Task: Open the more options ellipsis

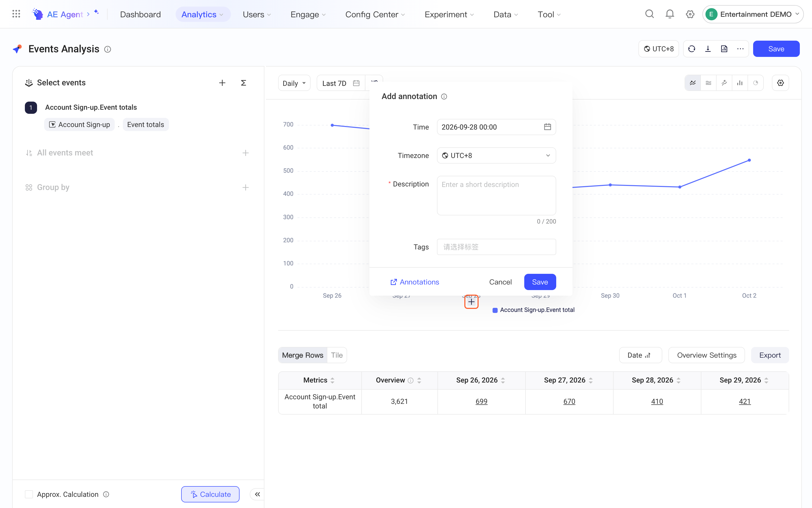Action: [740, 49]
